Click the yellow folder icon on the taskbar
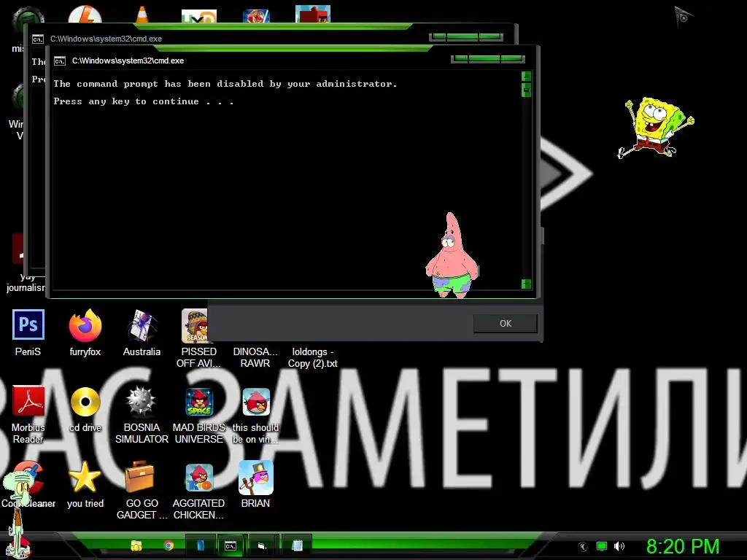The width and height of the screenshot is (747, 560). tap(136, 545)
